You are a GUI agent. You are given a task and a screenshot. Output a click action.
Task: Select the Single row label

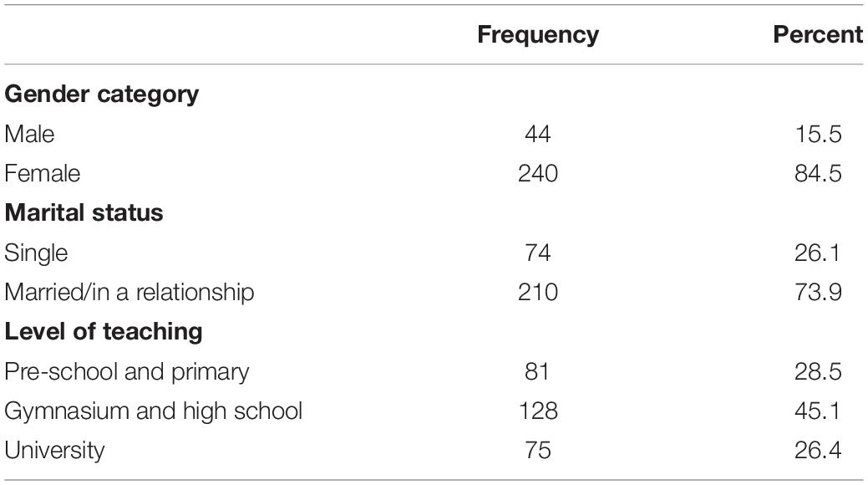point(36,253)
